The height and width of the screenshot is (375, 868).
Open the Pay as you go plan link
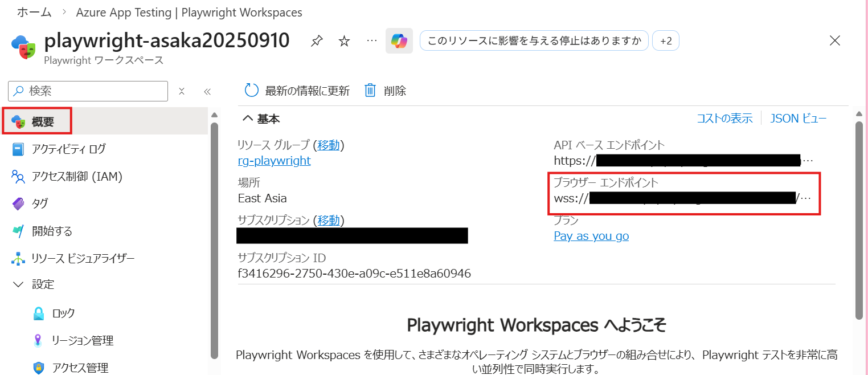(591, 236)
